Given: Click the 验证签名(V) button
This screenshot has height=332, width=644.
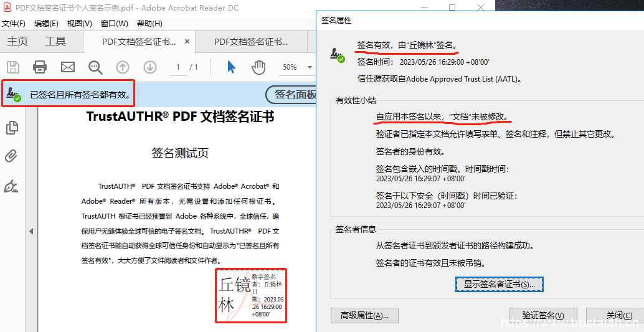Looking at the screenshot, I should coord(543,316).
